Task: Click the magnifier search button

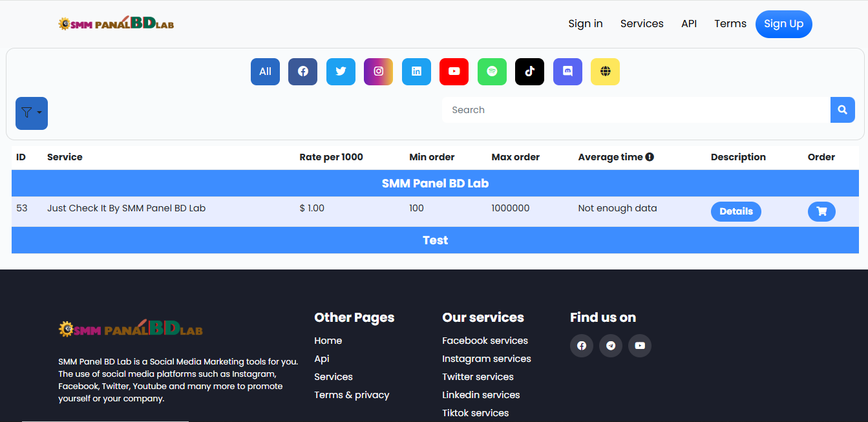Action: [x=842, y=110]
